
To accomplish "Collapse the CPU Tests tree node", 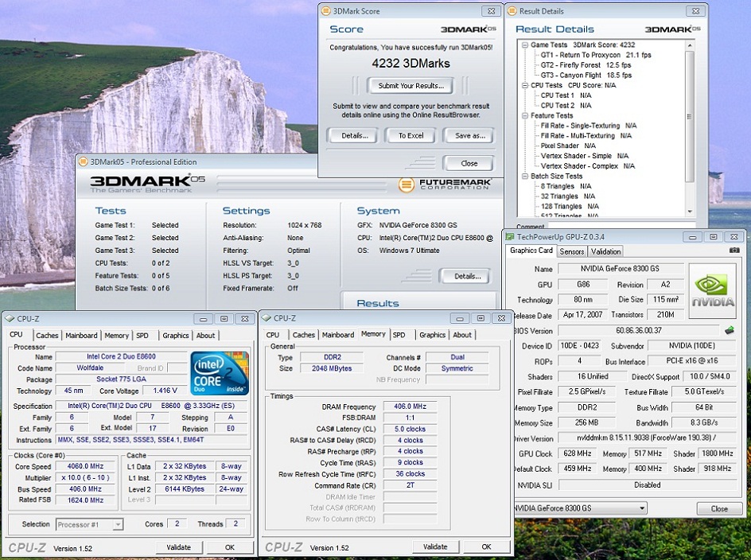I will [x=525, y=85].
